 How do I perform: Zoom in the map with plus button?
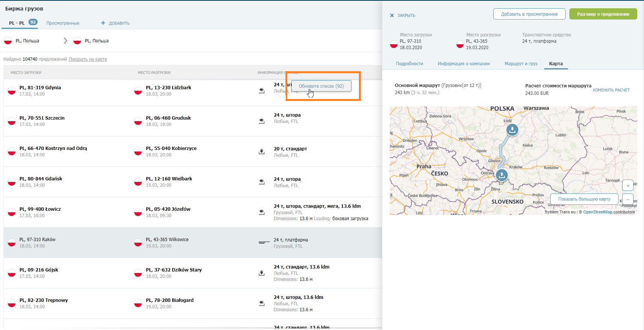pyautogui.click(x=628, y=186)
